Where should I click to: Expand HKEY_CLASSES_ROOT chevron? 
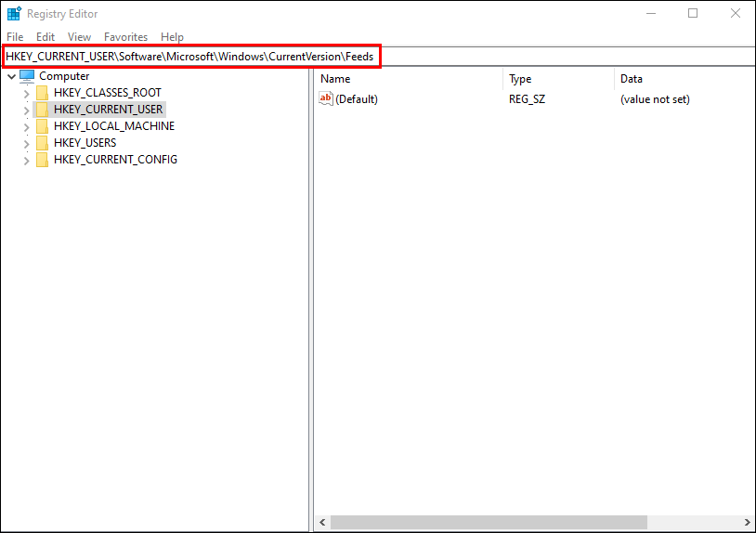tap(27, 93)
